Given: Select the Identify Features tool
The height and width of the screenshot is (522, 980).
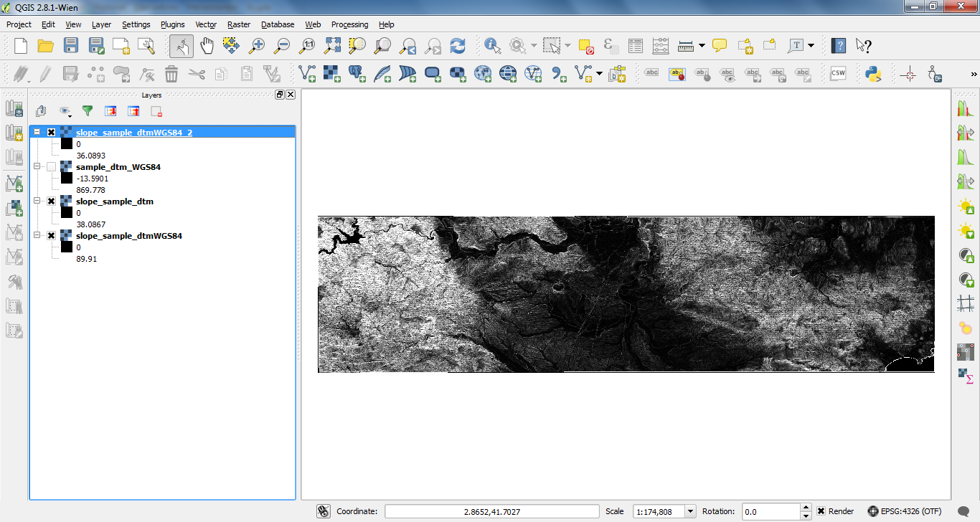Looking at the screenshot, I should pos(492,46).
